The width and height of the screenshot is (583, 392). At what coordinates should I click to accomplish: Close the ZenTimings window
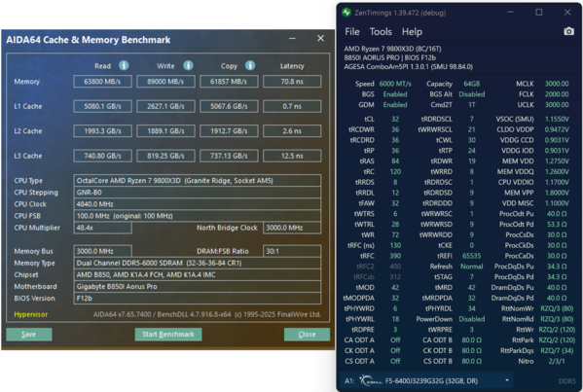567,13
